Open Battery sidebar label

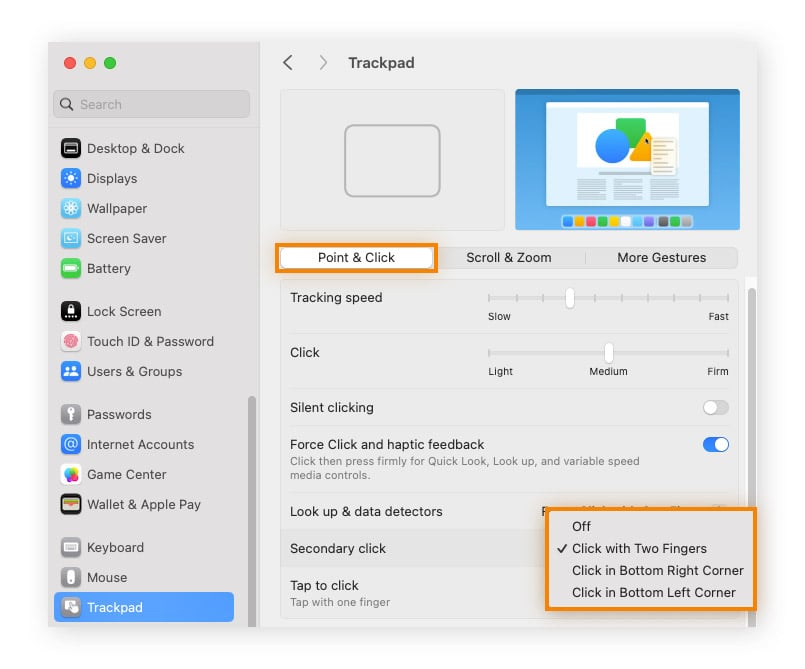[109, 269]
